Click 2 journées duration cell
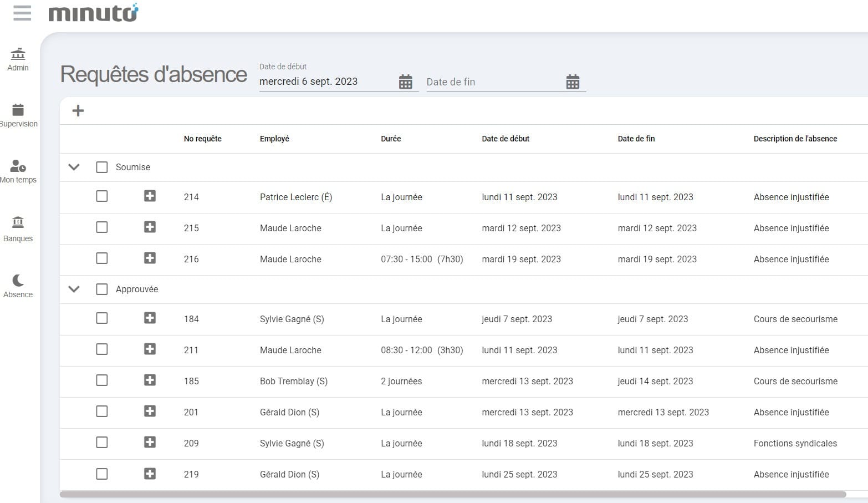This screenshot has height=503, width=868. click(401, 381)
